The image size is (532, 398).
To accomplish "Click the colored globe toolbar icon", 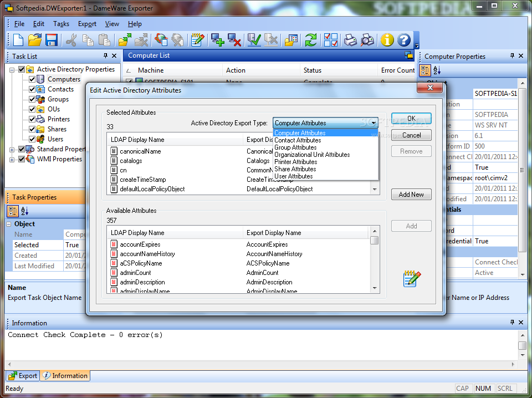I will (x=161, y=40).
